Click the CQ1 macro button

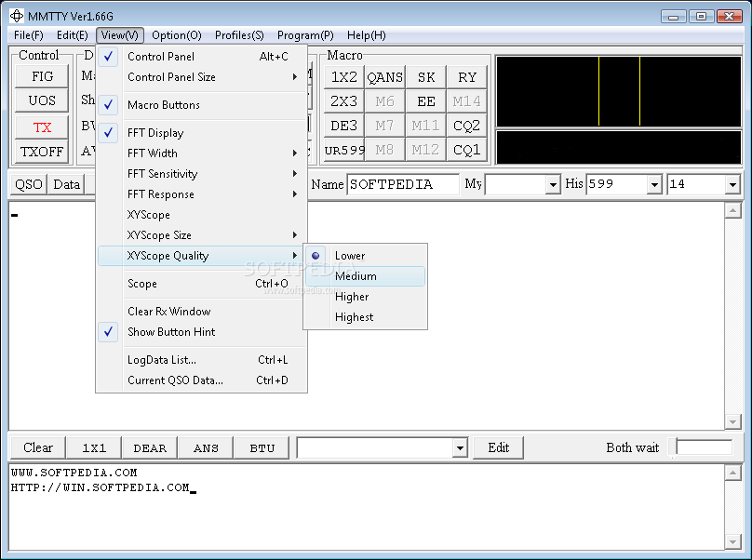[x=466, y=150]
